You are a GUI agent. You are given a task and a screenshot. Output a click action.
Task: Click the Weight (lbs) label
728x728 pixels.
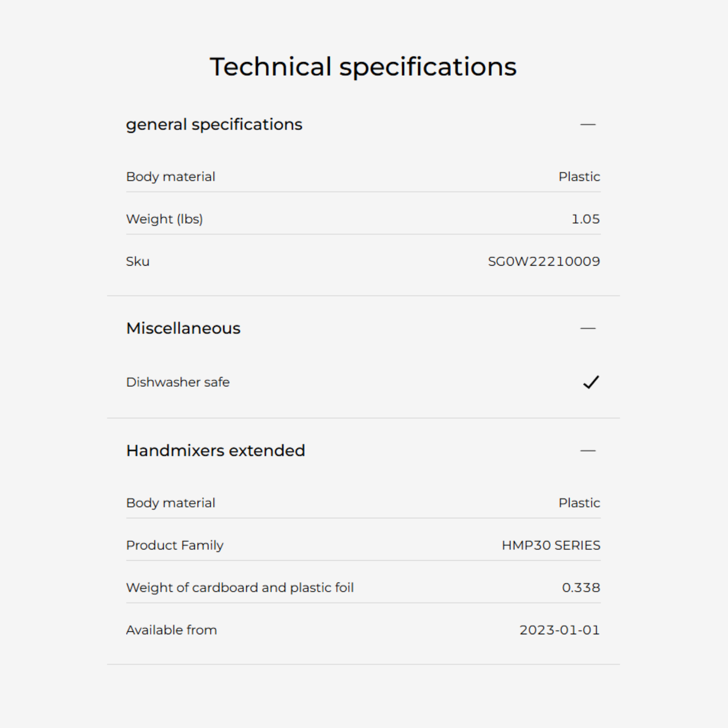[164, 219]
